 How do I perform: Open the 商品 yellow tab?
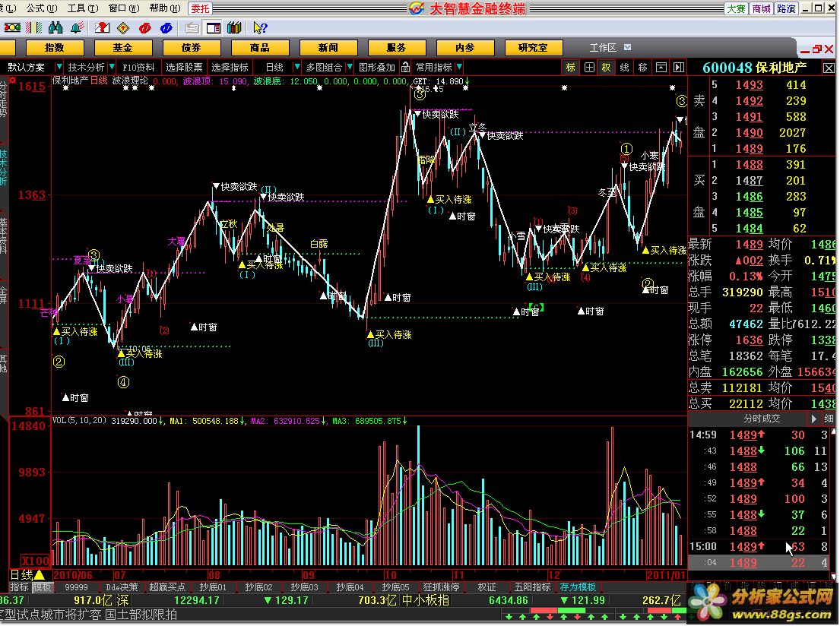click(x=260, y=48)
